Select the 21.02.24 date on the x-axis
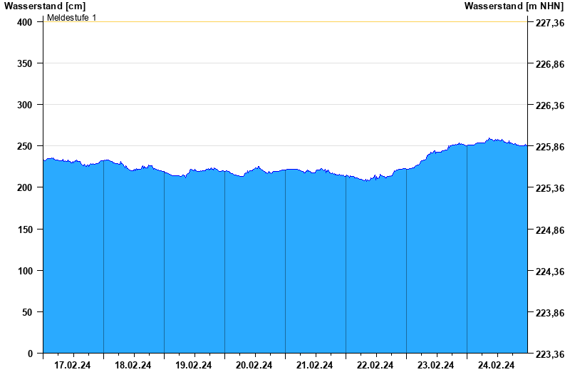Screen dimensions: 570x392 pyautogui.click(x=315, y=366)
